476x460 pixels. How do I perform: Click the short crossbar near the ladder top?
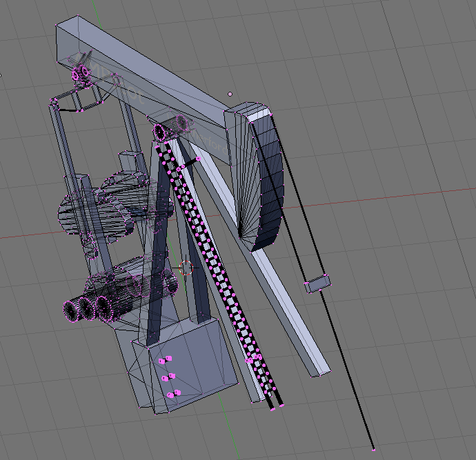[188, 163]
